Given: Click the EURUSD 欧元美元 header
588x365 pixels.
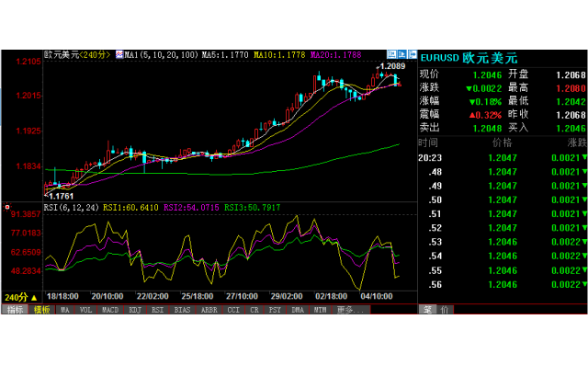Looking at the screenshot, I should [x=469, y=58].
